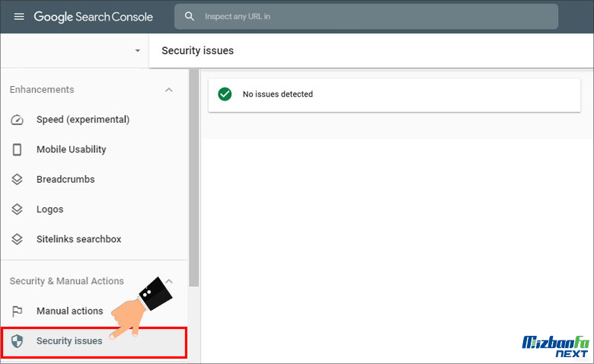Click the Manual actions flag icon
Screen dimensions: 594x364
coord(18,311)
